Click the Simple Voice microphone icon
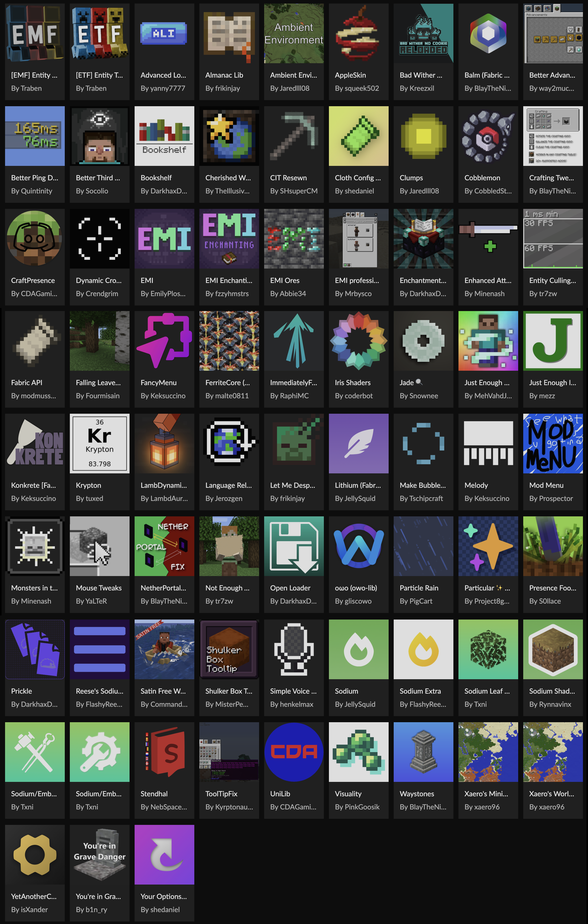The image size is (588, 924). pos(293,649)
